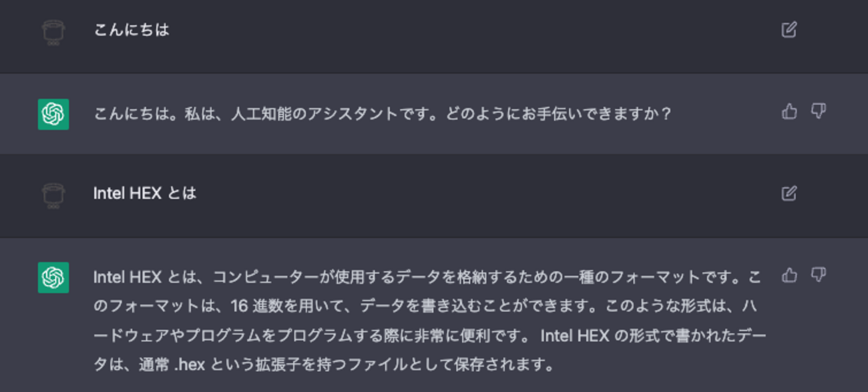Click the user avatar beside 「こんにちは」

(53, 32)
